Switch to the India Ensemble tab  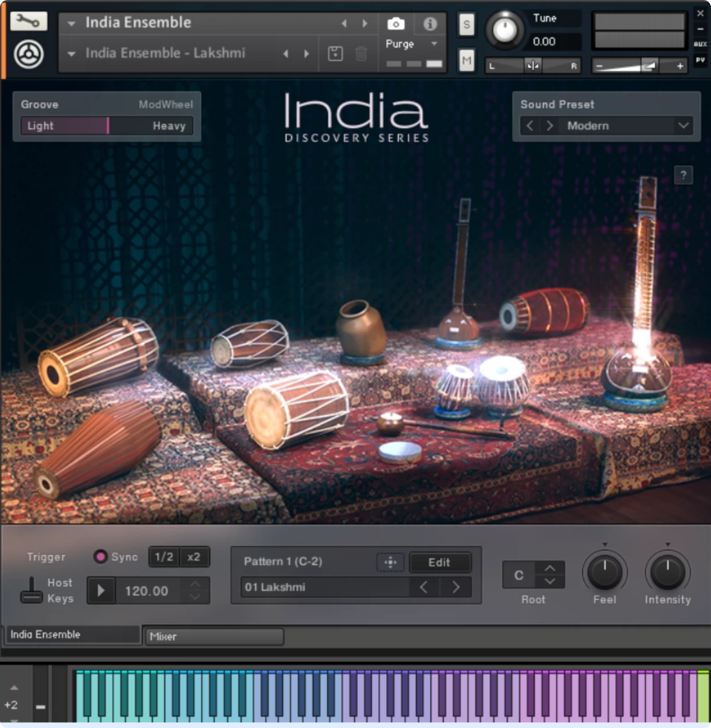(73, 634)
